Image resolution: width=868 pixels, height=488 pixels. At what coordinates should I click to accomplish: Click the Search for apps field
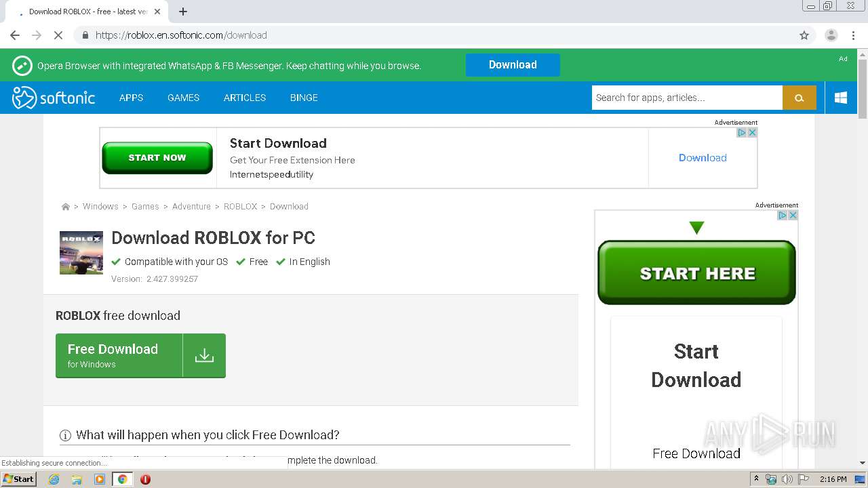pyautogui.click(x=687, y=98)
